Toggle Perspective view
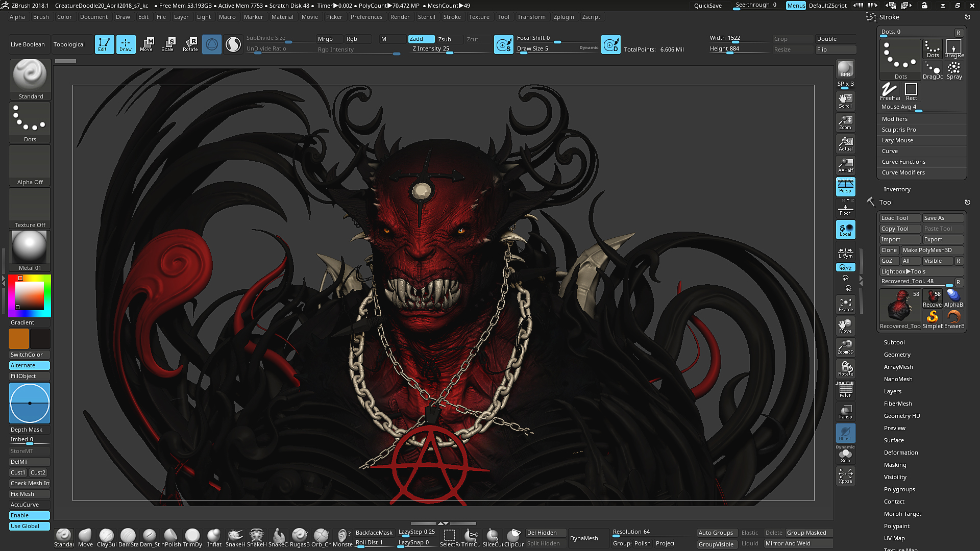The height and width of the screenshot is (551, 980). point(845,187)
